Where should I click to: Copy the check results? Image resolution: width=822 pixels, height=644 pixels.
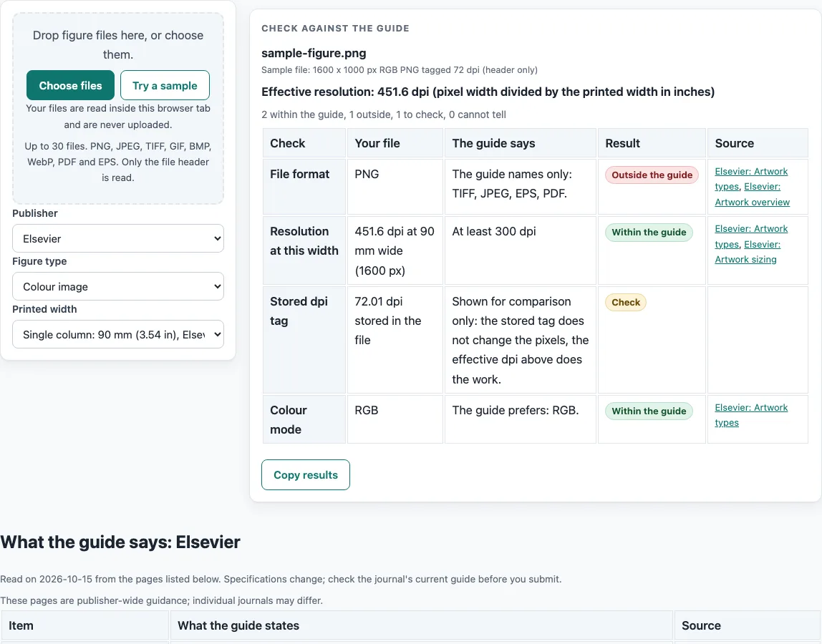coord(306,474)
